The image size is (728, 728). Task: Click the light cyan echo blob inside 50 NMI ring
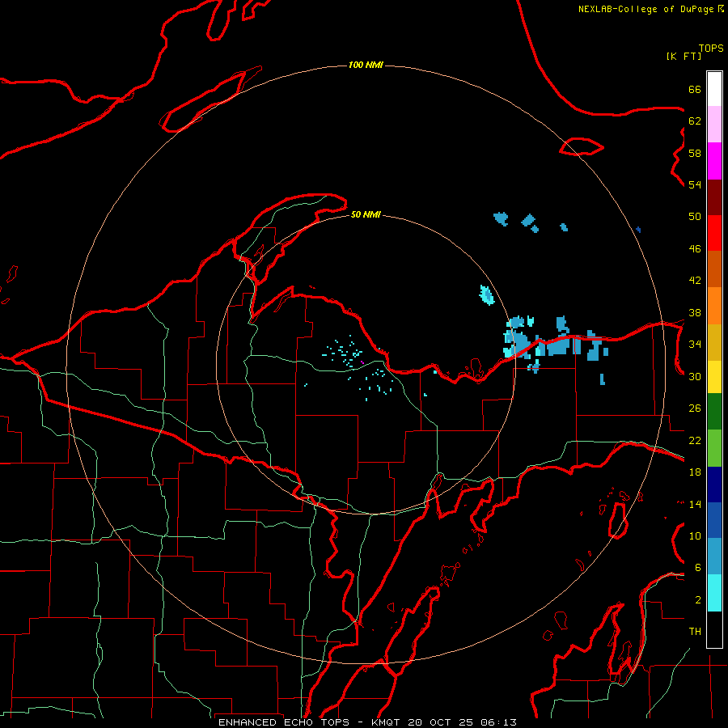pos(487,294)
